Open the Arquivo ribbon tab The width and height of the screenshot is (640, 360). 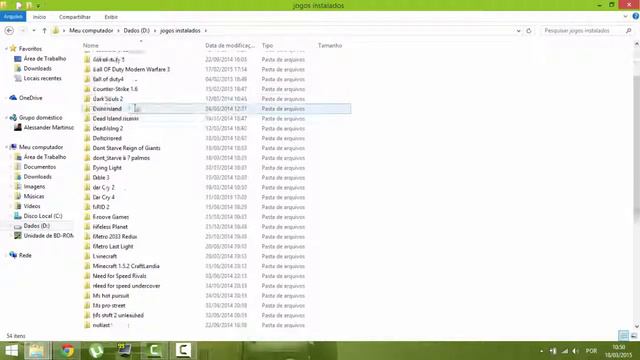pos(13,17)
